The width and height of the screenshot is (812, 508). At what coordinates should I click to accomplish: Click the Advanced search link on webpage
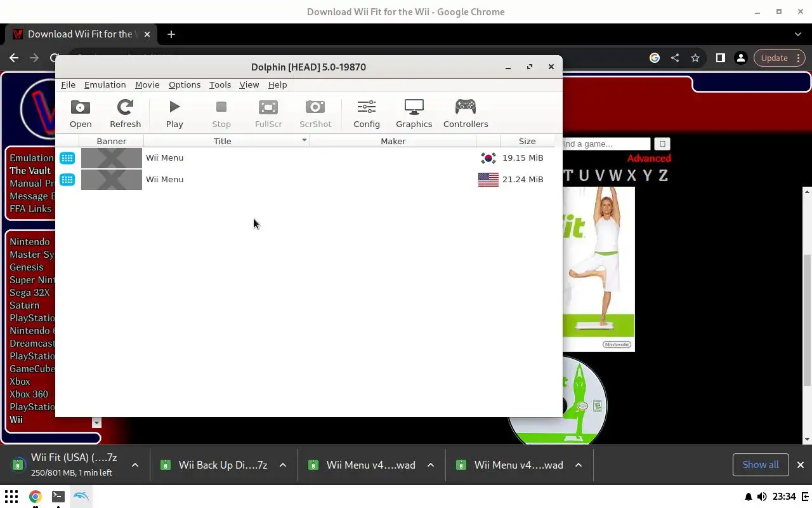pos(649,158)
